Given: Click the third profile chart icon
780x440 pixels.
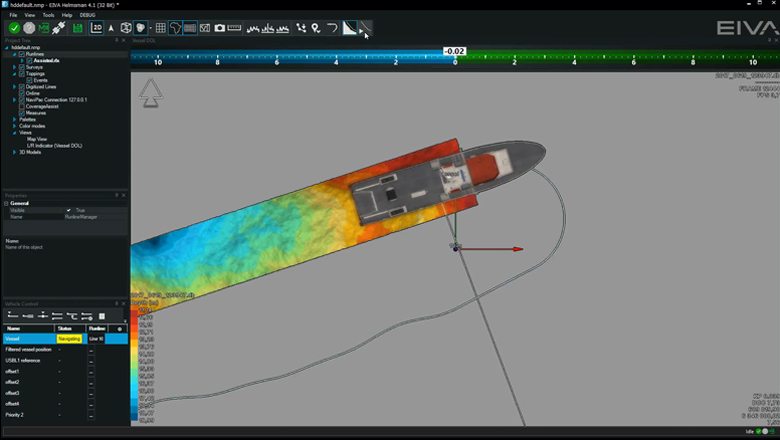Looking at the screenshot, I should pos(283,28).
